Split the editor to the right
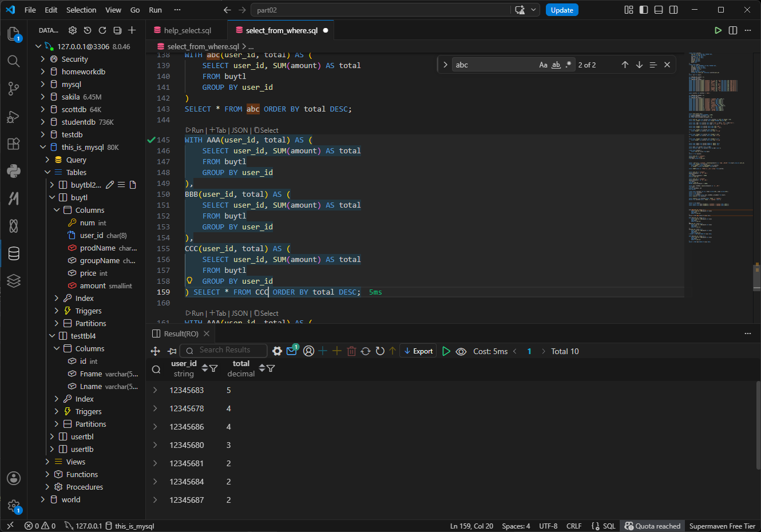This screenshot has height=532, width=761. (733, 30)
